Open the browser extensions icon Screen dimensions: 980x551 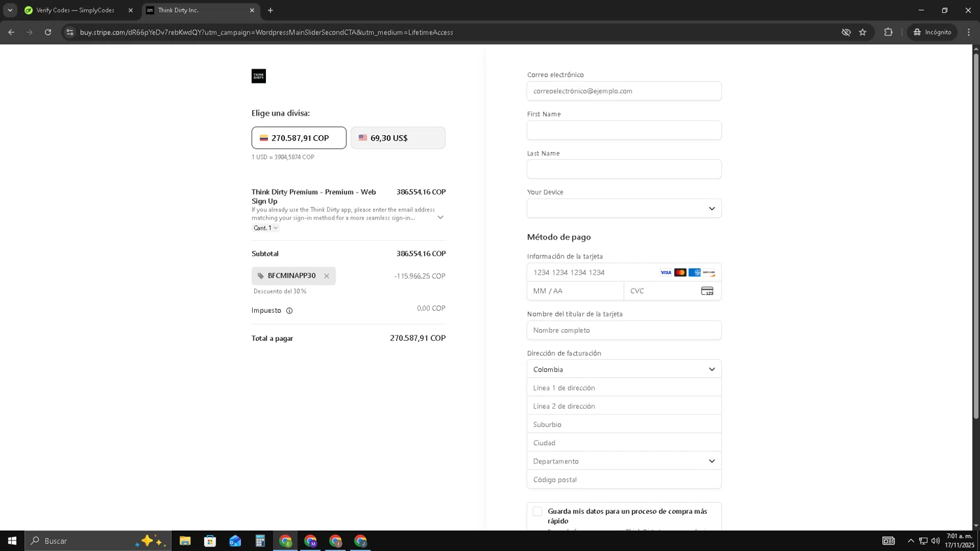click(x=888, y=32)
